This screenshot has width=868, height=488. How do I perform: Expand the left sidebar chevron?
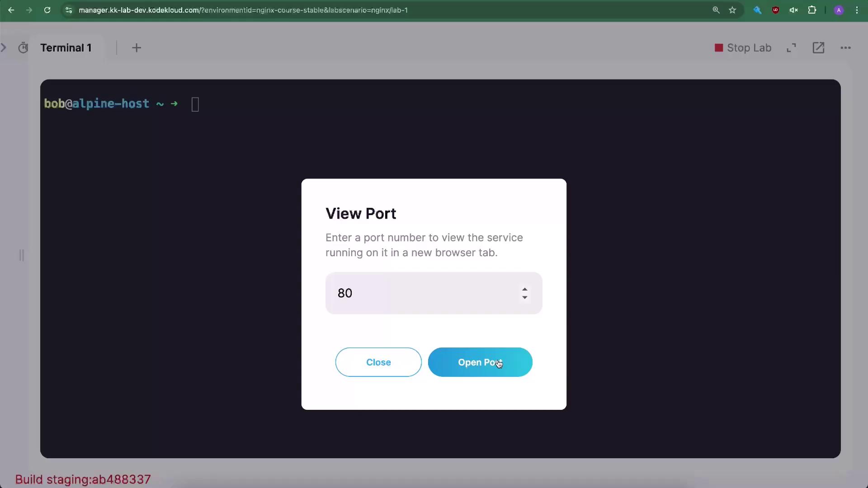4,47
